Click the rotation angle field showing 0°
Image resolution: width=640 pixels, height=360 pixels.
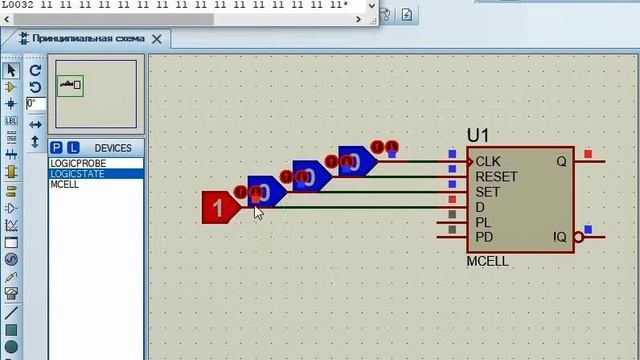[36, 104]
